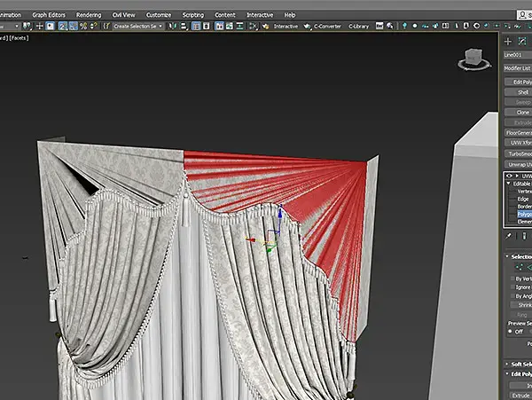Open the Create Selection Set dropdown
Viewport: 532px width, 400px height.
tap(138, 27)
